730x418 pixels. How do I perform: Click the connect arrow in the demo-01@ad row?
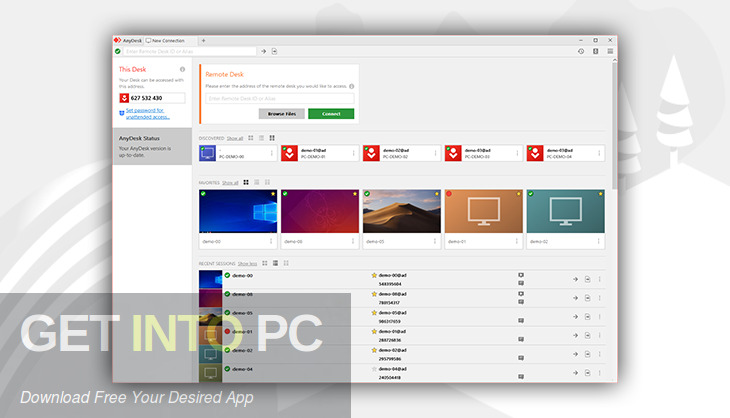pos(575,335)
